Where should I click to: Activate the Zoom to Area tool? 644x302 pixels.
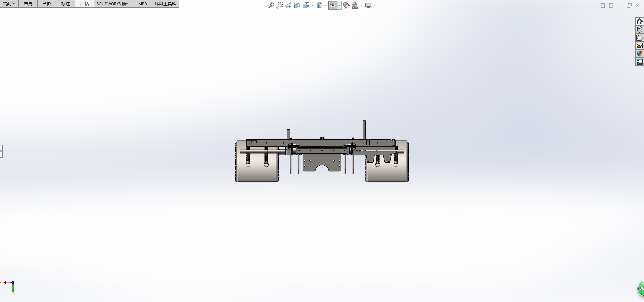[x=280, y=5]
